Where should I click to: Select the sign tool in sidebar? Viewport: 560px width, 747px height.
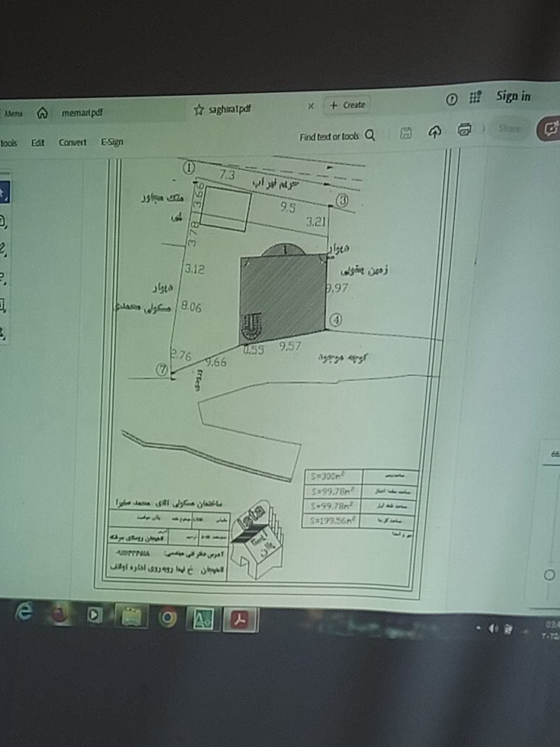coord(3,333)
